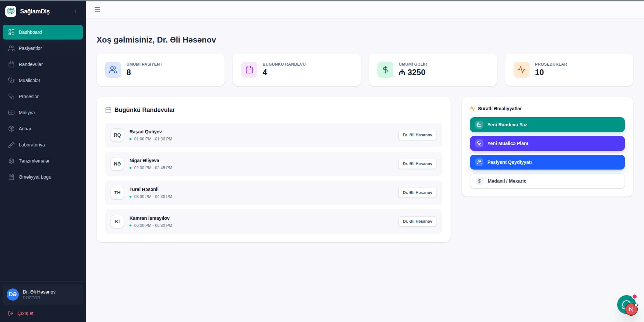The width and height of the screenshot is (644, 322).
Task: Click the Tənzimləmələr gear icon
Action: pyautogui.click(x=11, y=161)
